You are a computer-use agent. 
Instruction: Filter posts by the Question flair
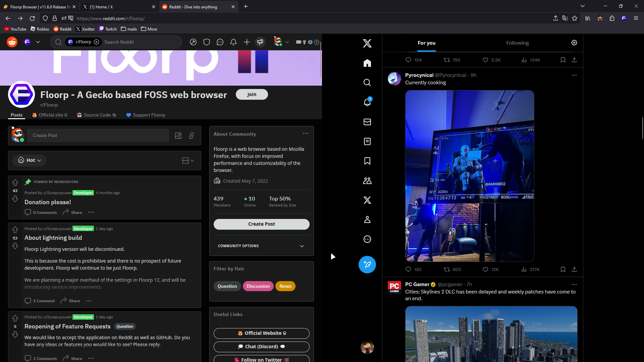pos(227,286)
